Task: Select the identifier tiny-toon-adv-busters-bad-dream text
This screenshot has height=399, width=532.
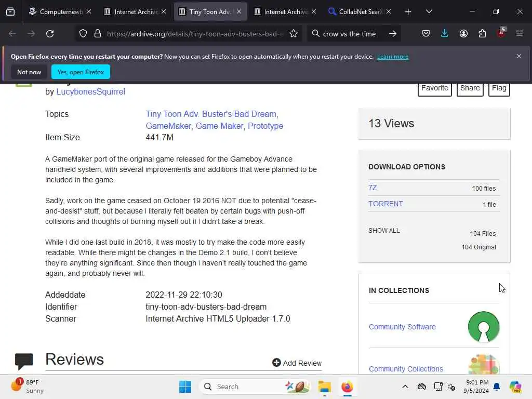Action: (206, 307)
